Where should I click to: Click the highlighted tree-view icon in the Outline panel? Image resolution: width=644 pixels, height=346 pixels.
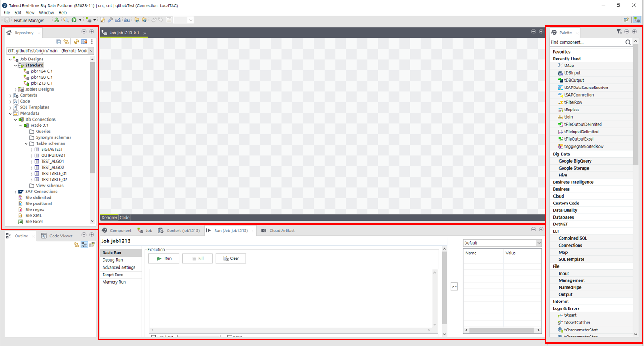tap(84, 245)
